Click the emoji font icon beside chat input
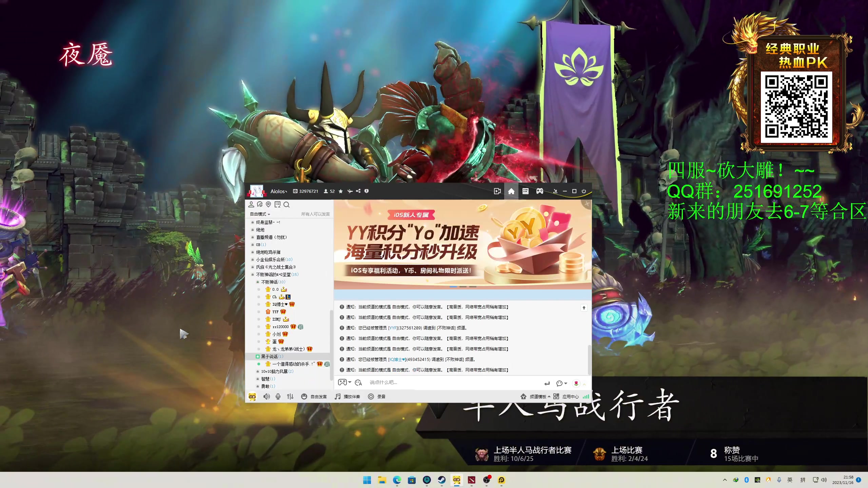The image size is (868, 488). [358, 383]
